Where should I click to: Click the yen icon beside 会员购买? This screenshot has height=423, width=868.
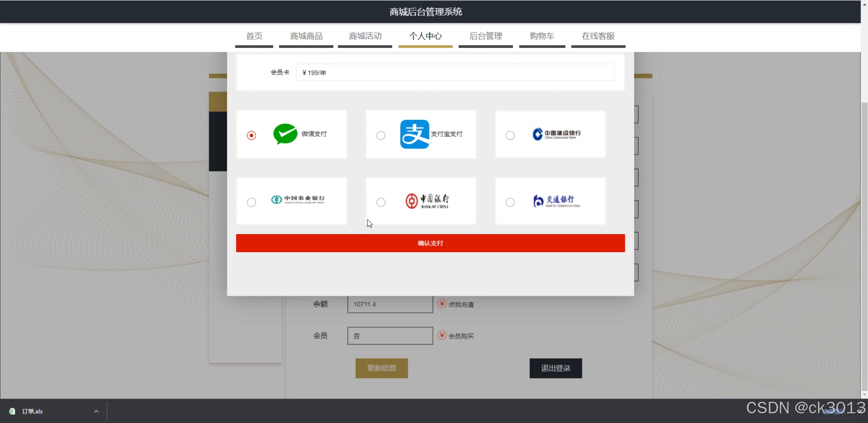tap(442, 335)
